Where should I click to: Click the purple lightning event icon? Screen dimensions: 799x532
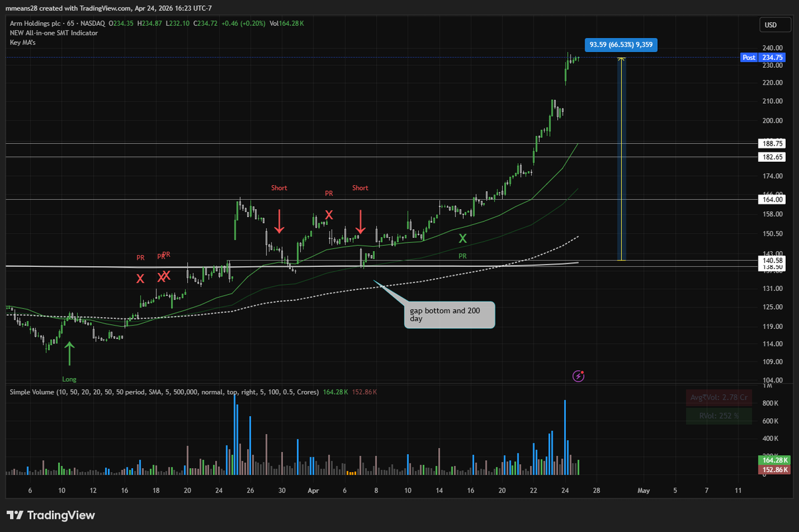click(579, 376)
